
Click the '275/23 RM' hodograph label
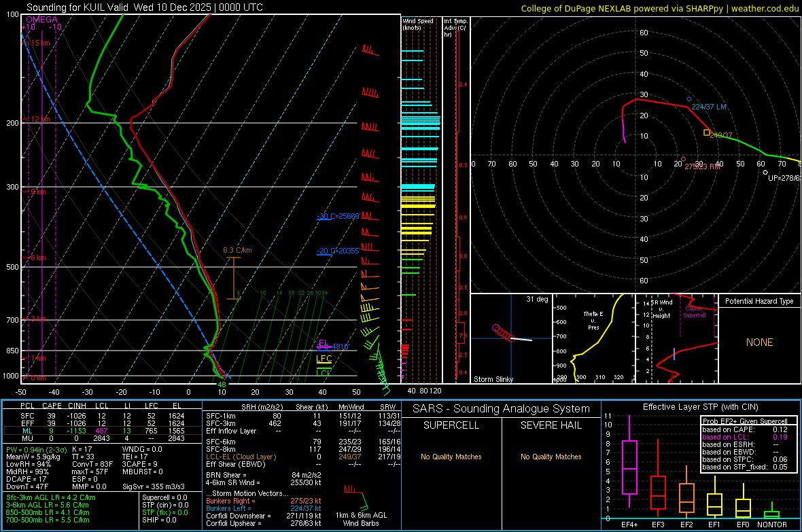702,166
